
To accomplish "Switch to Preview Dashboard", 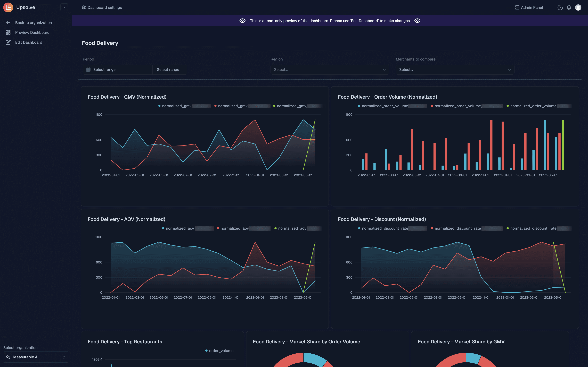I will (32, 32).
